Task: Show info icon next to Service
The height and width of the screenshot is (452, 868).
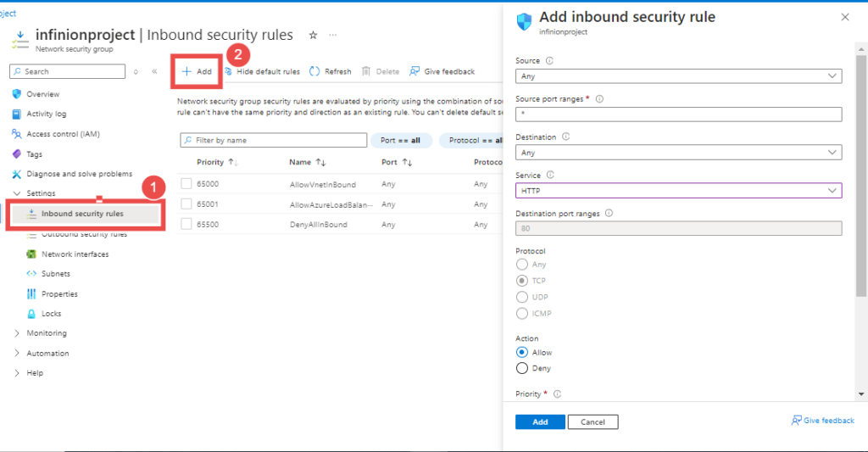Action: 550,175
